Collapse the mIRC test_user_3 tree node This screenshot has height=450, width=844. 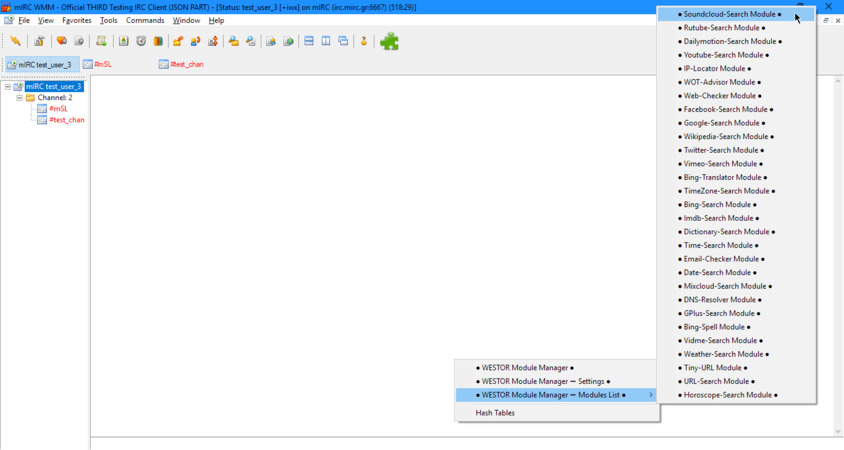coord(8,87)
